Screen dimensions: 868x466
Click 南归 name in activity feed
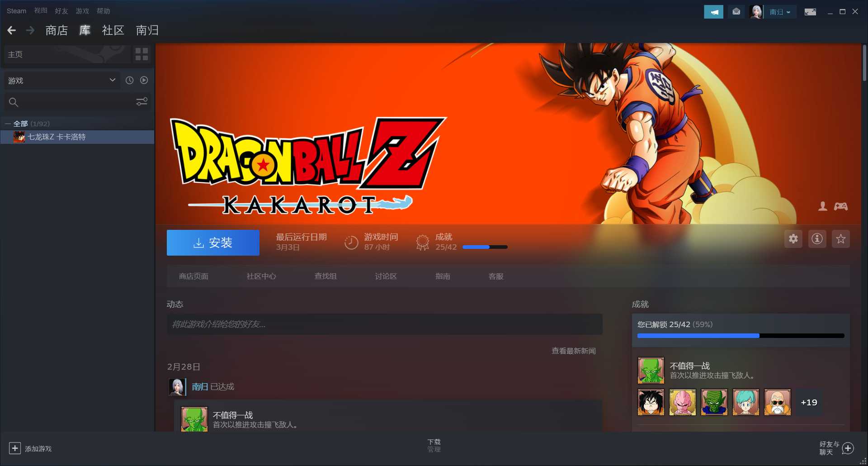[200, 386]
